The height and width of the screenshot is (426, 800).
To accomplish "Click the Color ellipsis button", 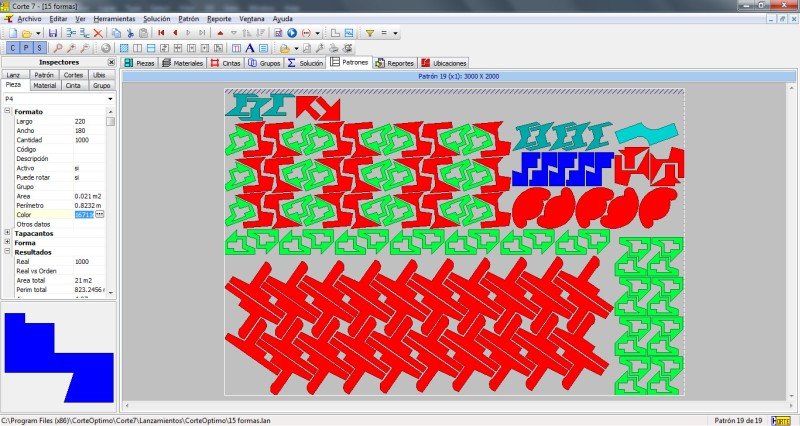I will pos(99,214).
